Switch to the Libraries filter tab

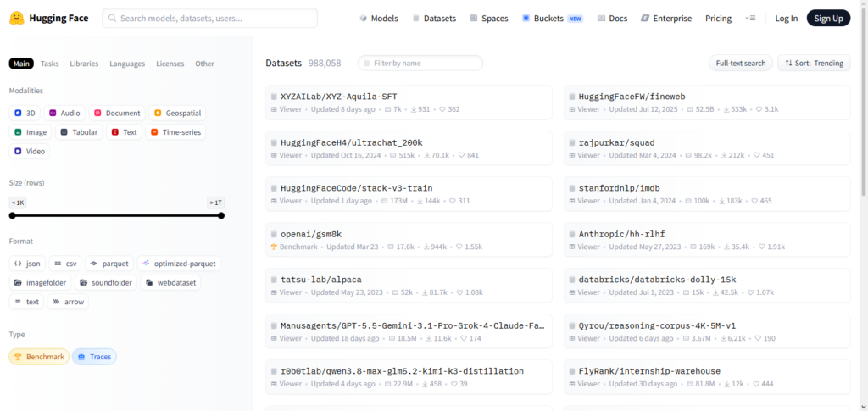tap(84, 64)
